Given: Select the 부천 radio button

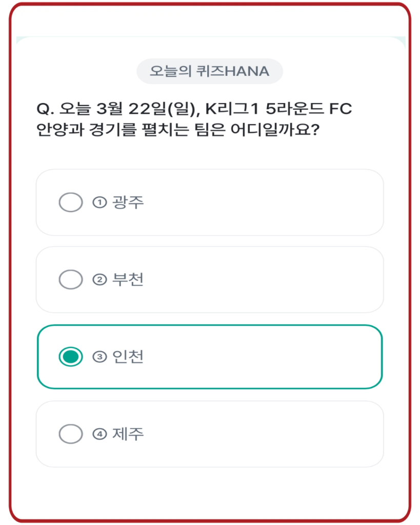Looking at the screenshot, I should click(70, 278).
